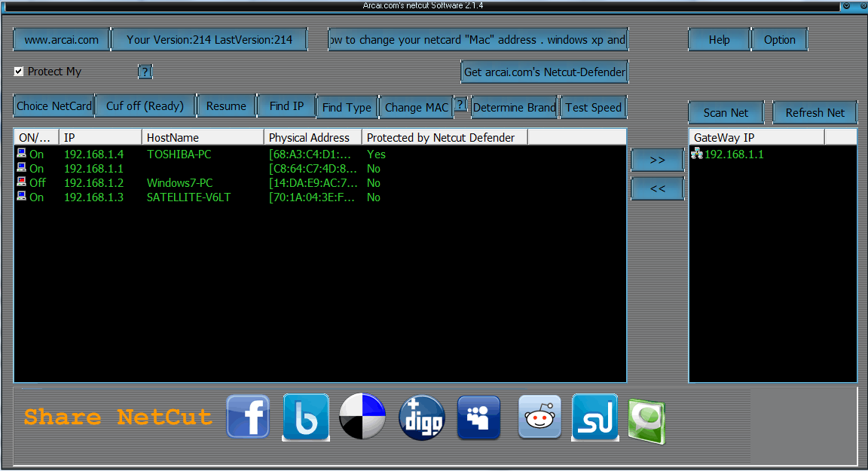The height and width of the screenshot is (471, 868).
Task: Click the Your Version:214 LastVersion:214 button
Action: point(209,40)
